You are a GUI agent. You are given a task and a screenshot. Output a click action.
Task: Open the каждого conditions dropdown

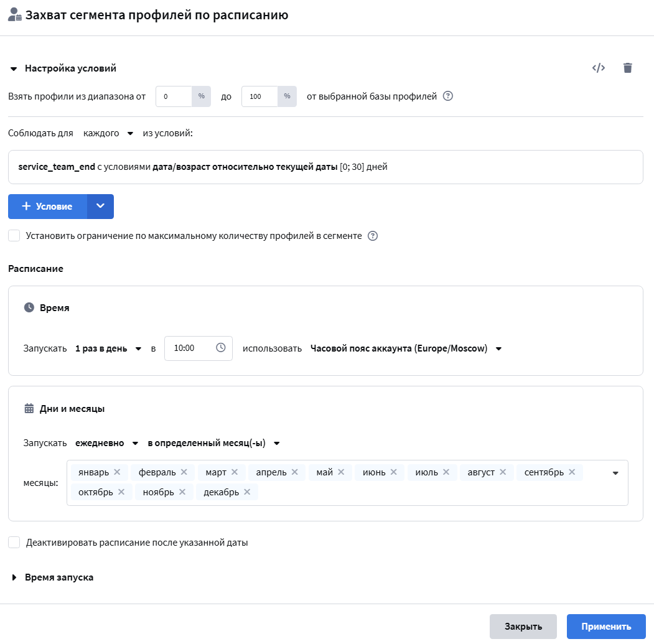point(108,133)
